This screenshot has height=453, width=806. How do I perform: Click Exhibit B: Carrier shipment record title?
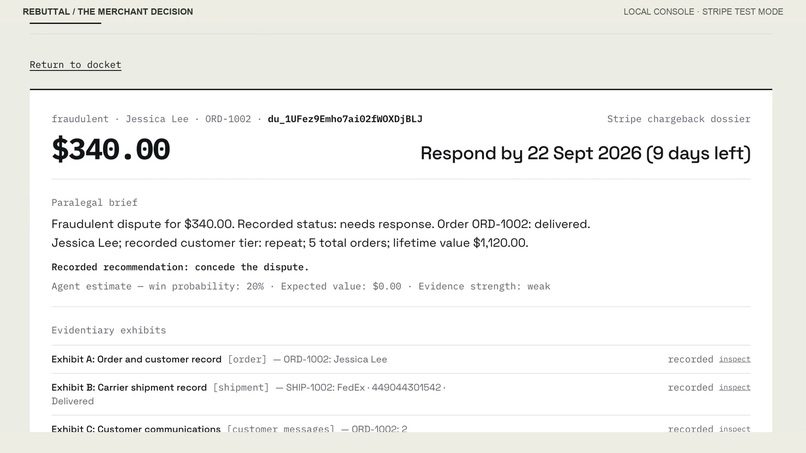[129, 388]
